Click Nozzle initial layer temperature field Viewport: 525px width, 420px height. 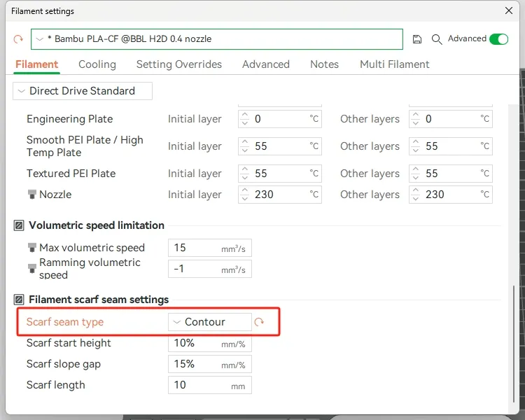pyautogui.click(x=280, y=195)
